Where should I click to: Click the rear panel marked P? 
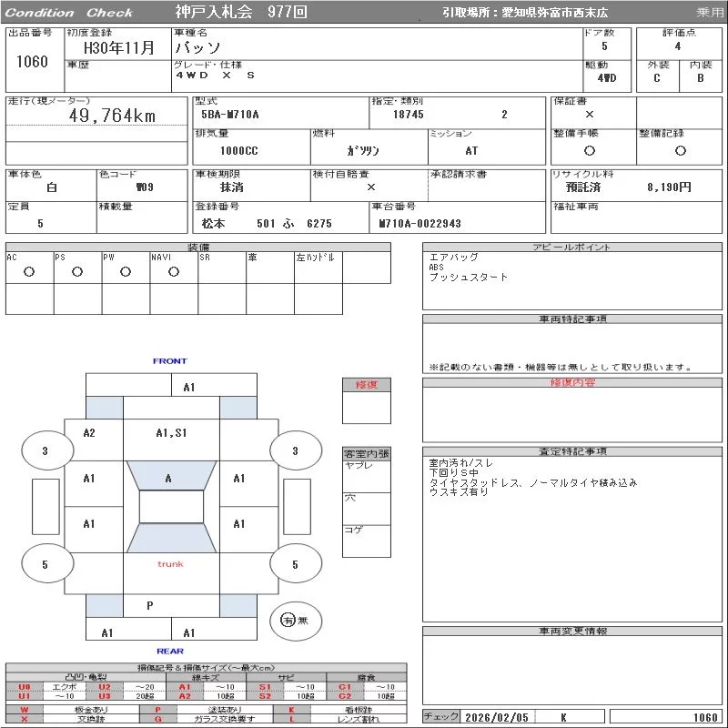(x=150, y=605)
